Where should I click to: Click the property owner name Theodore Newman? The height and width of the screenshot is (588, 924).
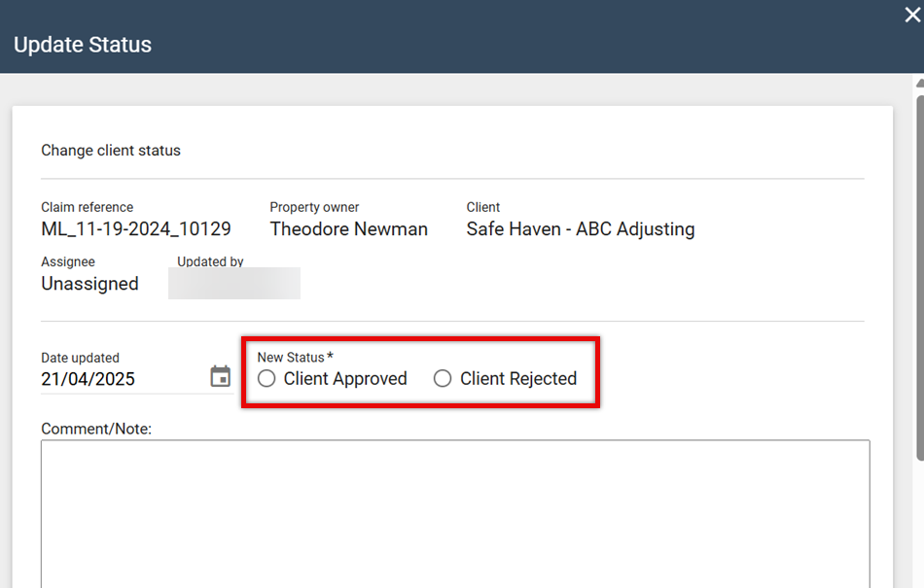tap(348, 229)
